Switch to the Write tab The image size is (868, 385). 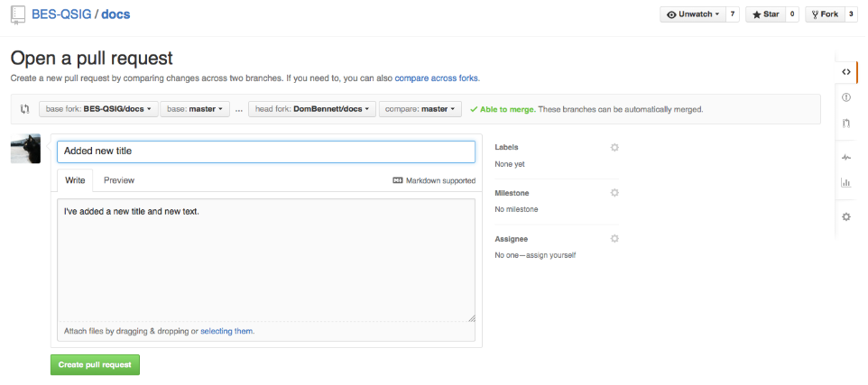75,180
